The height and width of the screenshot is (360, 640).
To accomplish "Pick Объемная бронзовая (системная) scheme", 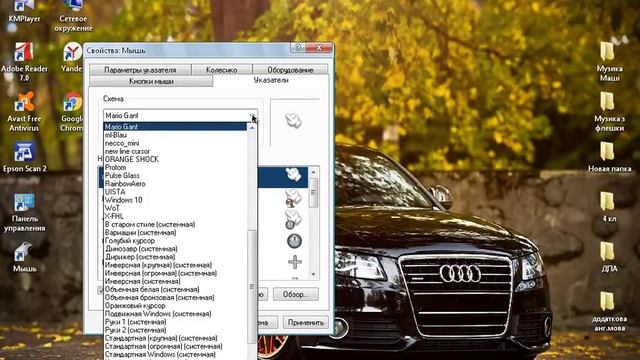I will pyautogui.click(x=175, y=298).
